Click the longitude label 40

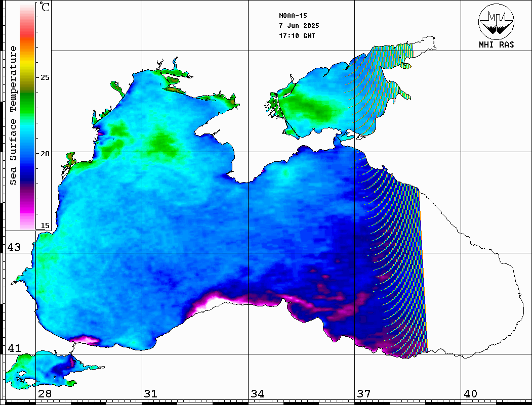point(470,394)
